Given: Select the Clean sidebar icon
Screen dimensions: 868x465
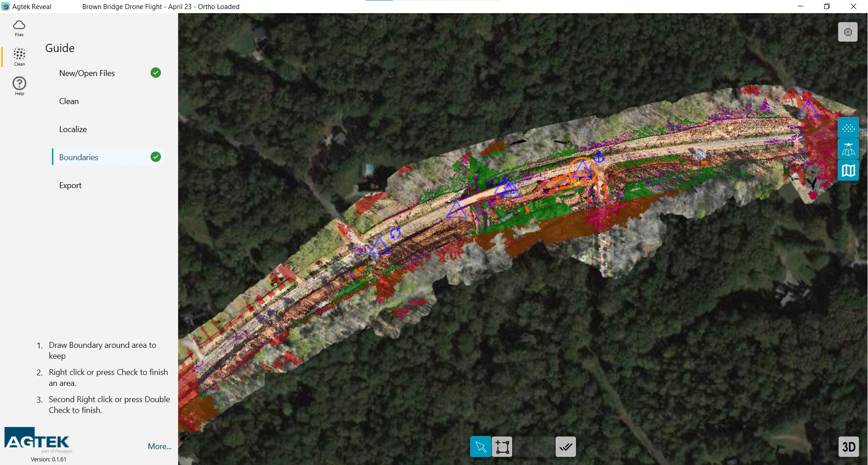Looking at the screenshot, I should coord(19,57).
